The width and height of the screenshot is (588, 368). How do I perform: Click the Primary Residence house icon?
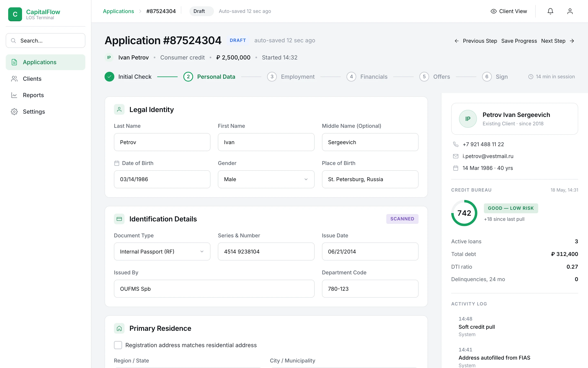(119, 328)
